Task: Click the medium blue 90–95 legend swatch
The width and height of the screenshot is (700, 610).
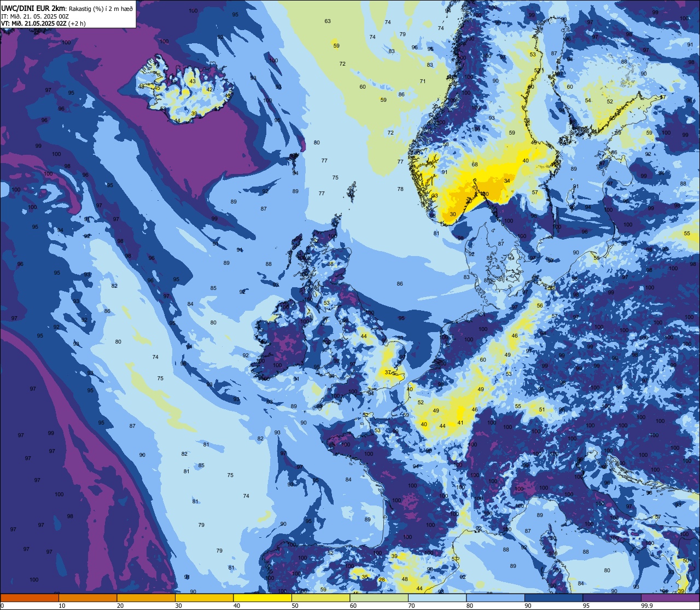Action: (x=553, y=597)
